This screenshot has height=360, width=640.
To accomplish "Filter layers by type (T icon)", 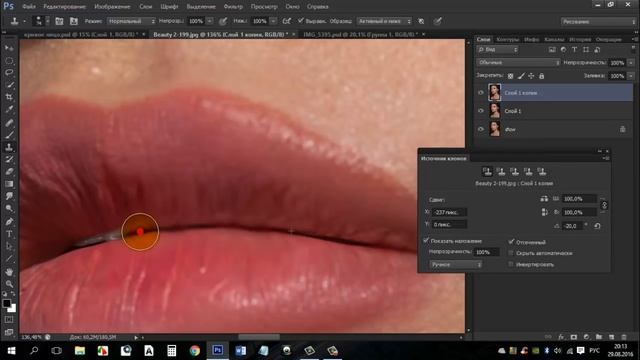I will (574, 49).
